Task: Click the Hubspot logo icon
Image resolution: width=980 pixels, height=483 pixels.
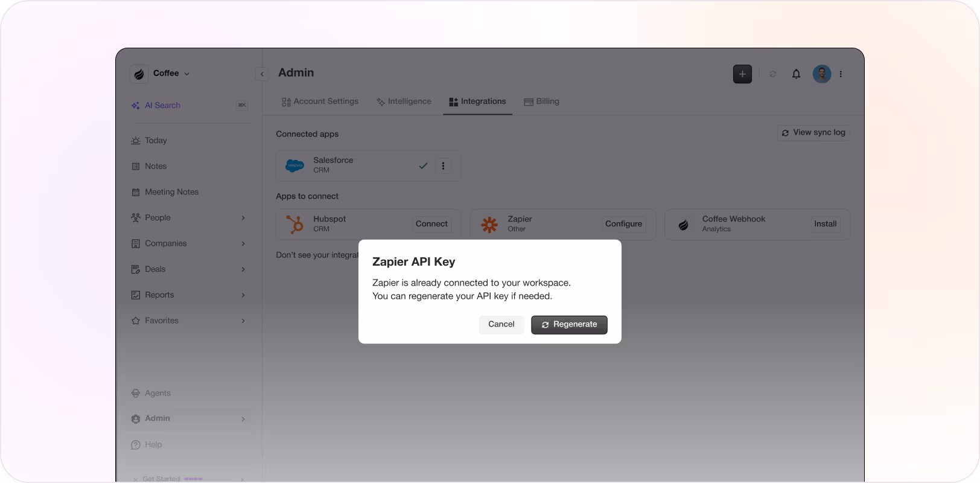Action: pyautogui.click(x=295, y=224)
